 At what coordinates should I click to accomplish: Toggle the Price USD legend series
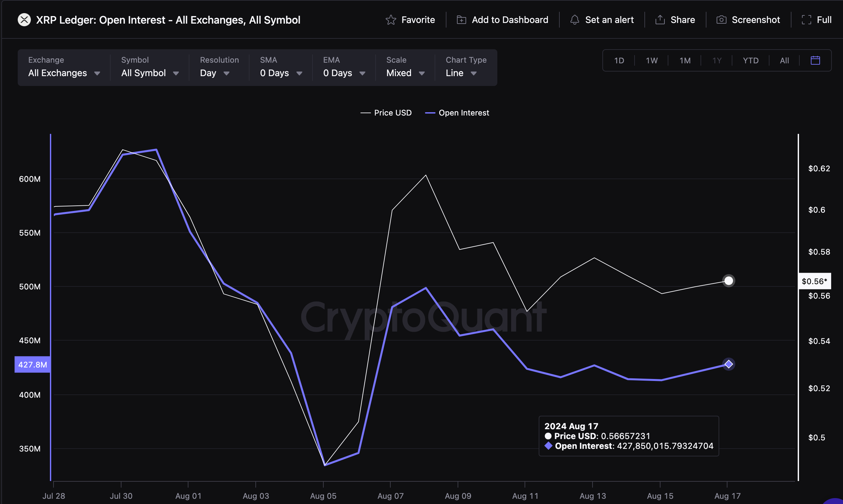pyautogui.click(x=386, y=113)
